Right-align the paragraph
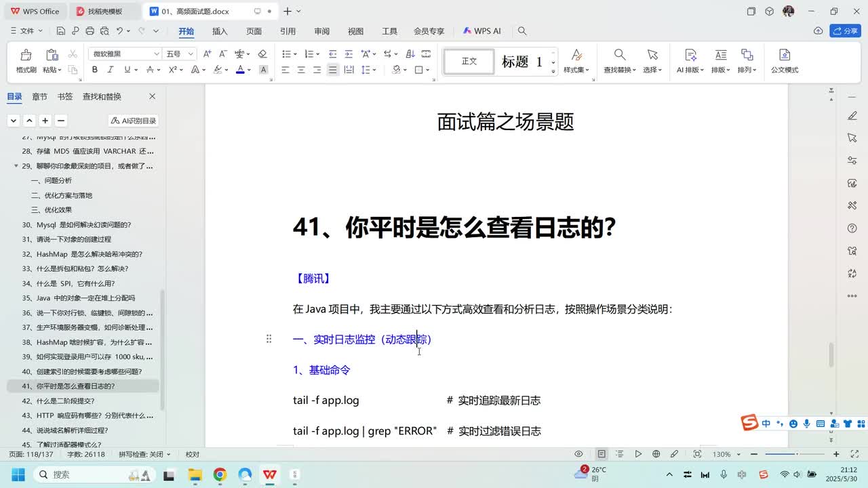Screen dimensions: 868x488 tap(317, 70)
